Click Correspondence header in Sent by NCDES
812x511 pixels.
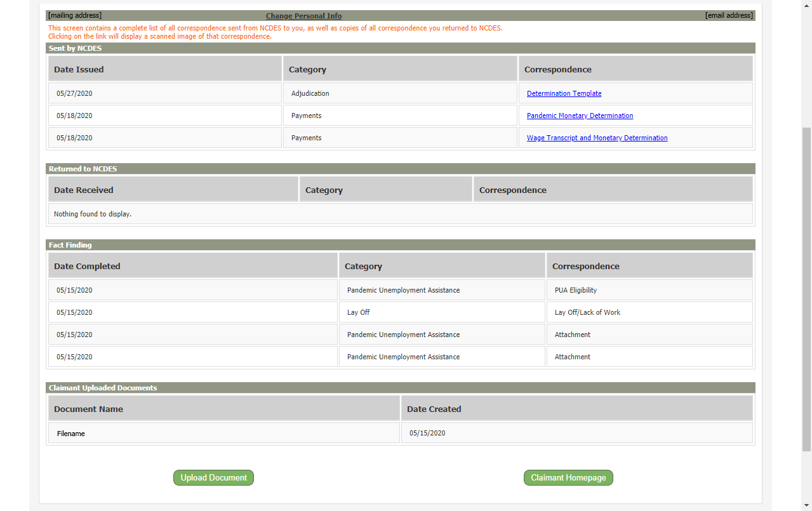tap(557, 69)
